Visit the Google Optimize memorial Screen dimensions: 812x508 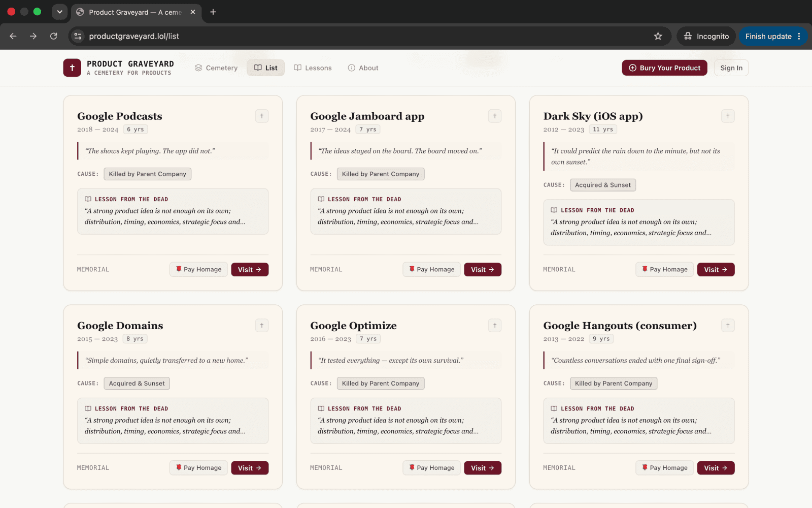pyautogui.click(x=483, y=468)
